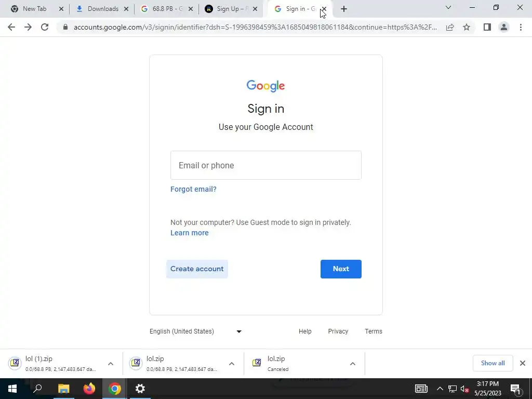Switch to the Downloads tab
The height and width of the screenshot is (399, 532).
(x=98, y=9)
